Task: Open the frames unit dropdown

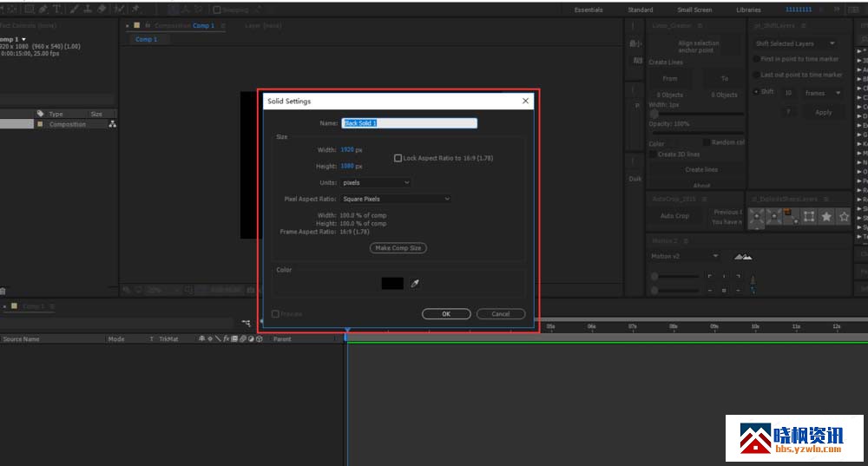Action: 822,93
